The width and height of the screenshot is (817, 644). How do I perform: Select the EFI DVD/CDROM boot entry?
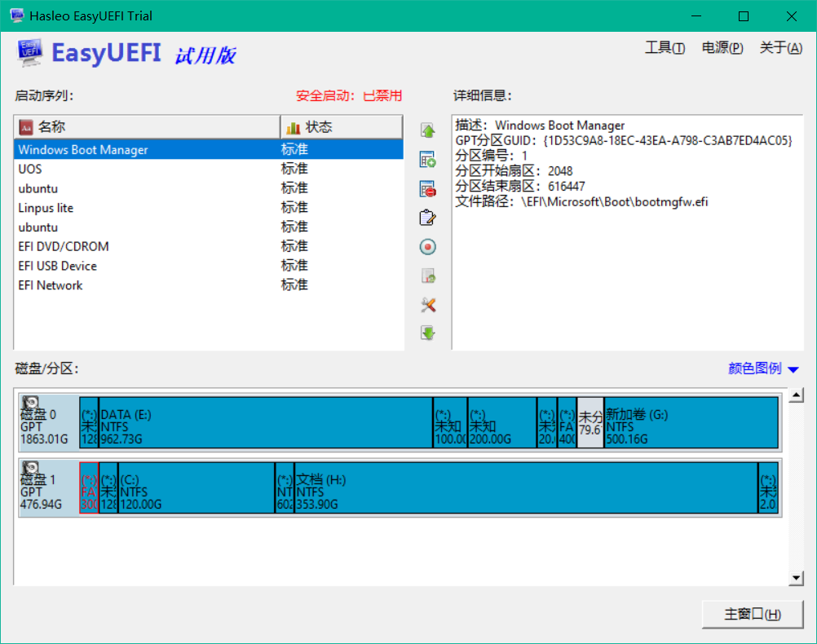[209, 246]
